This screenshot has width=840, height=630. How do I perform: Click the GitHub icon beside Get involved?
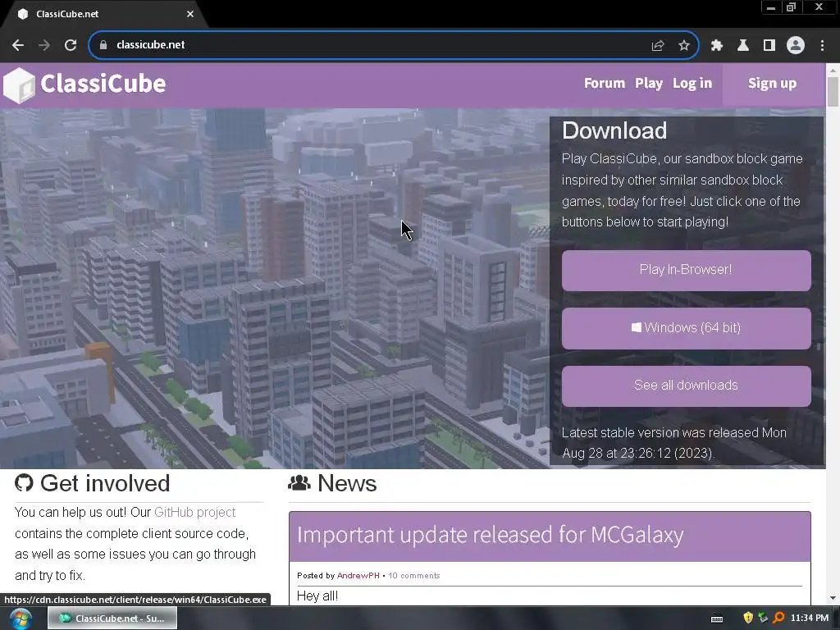[x=24, y=482]
